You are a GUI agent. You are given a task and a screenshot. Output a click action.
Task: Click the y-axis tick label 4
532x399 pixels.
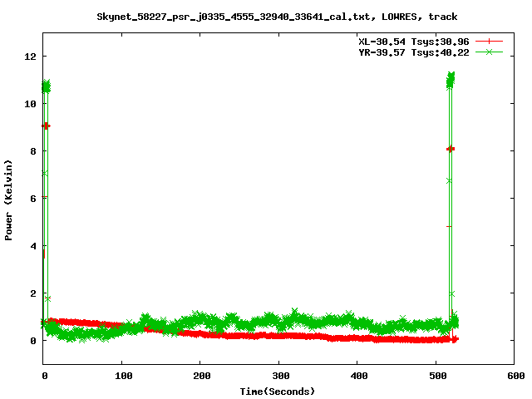coord(33,246)
